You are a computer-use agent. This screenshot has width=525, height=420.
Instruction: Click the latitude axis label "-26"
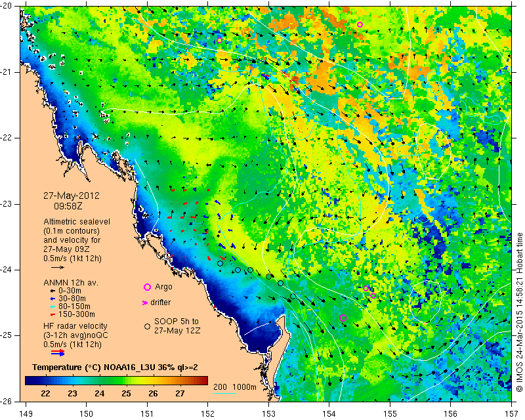[7, 401]
